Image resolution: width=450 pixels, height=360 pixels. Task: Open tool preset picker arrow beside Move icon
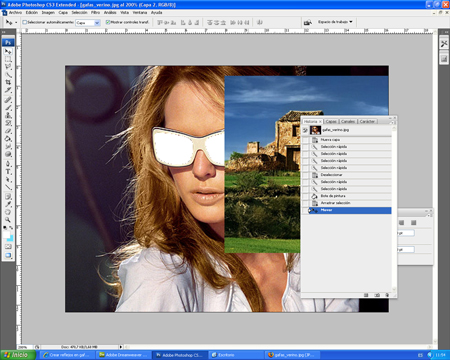point(16,23)
